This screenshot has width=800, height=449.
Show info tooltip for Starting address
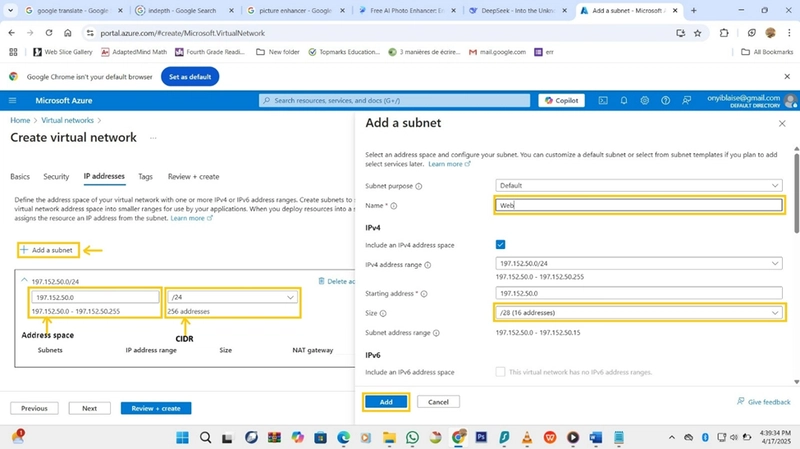[424, 294]
